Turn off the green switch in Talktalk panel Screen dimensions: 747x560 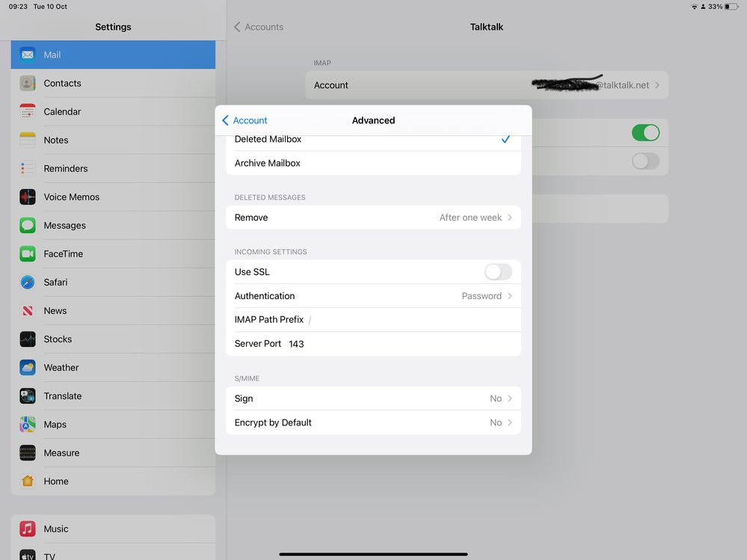(x=645, y=133)
